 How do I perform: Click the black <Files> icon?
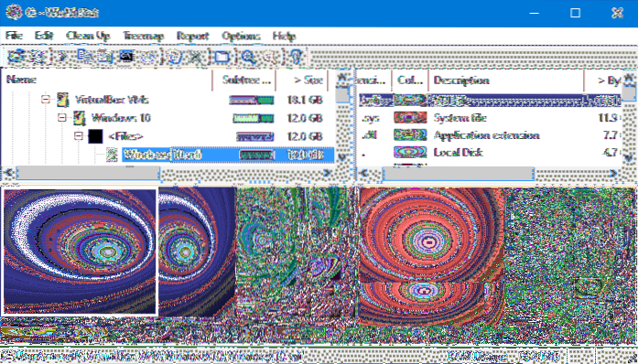(x=95, y=136)
